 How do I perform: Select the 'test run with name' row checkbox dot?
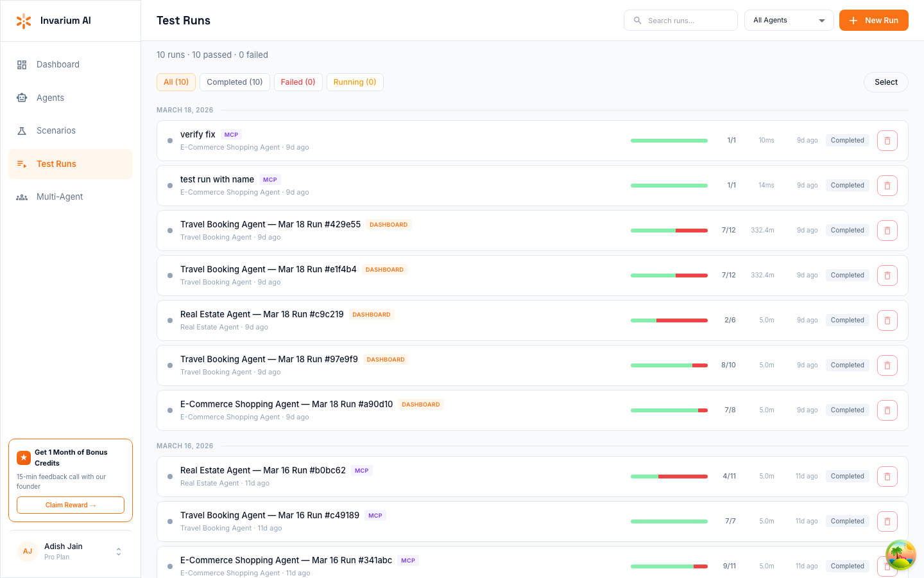(169, 186)
